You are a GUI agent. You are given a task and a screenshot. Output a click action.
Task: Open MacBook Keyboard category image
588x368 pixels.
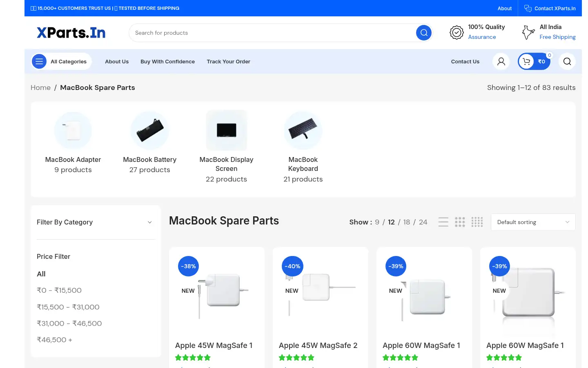tap(303, 130)
